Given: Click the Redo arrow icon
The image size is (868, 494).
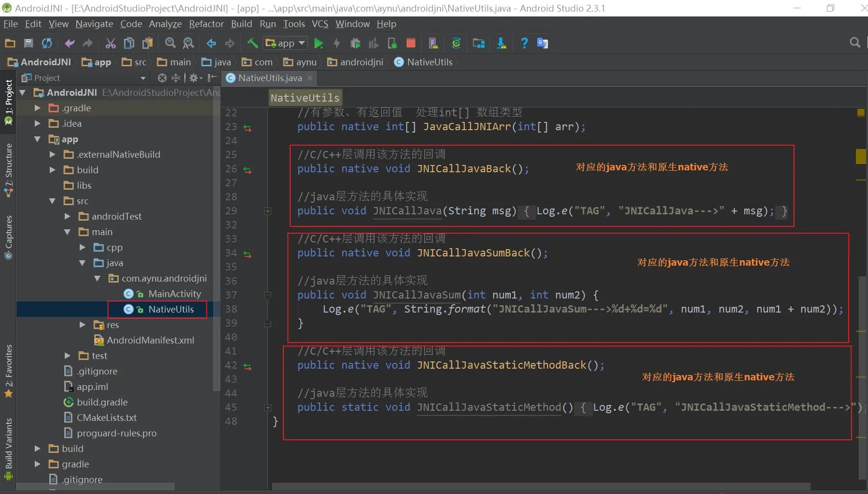Looking at the screenshot, I should (x=88, y=43).
